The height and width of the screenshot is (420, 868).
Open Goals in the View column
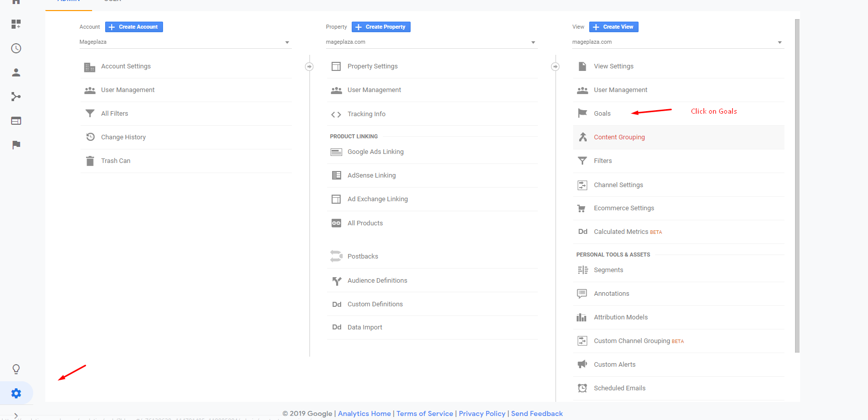(x=602, y=114)
